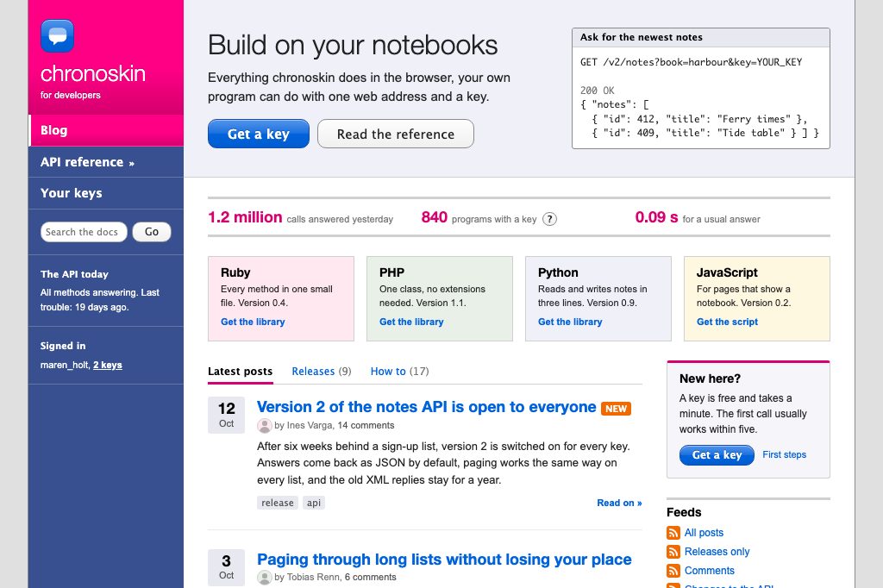883x588 pixels.
Task: Switch to the Releases (9) tab
Action: [x=322, y=371]
